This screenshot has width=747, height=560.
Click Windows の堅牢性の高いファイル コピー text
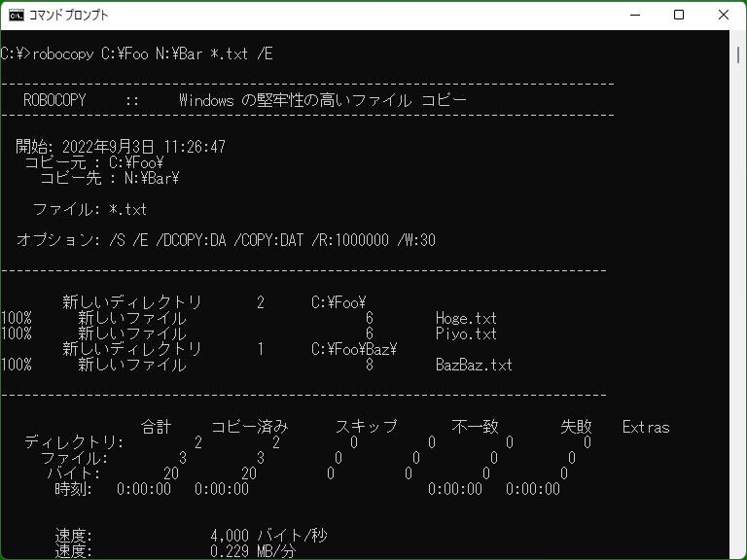323,100
